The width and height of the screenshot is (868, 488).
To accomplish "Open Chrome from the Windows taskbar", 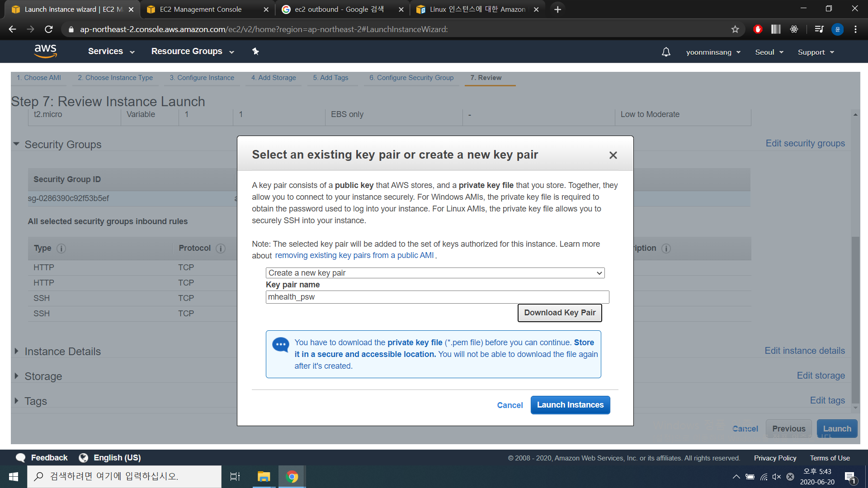I will (x=292, y=476).
